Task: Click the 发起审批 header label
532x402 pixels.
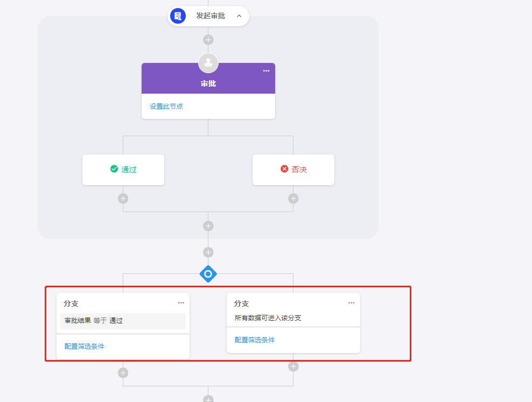Action: [x=211, y=16]
